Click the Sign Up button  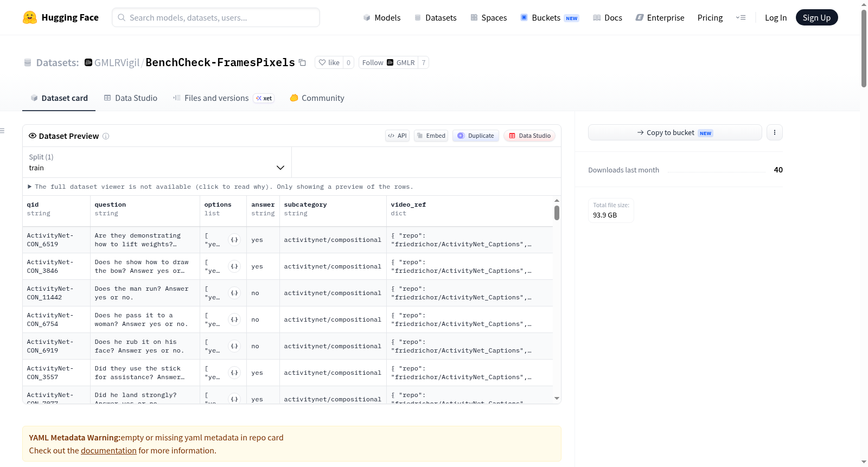(816, 17)
